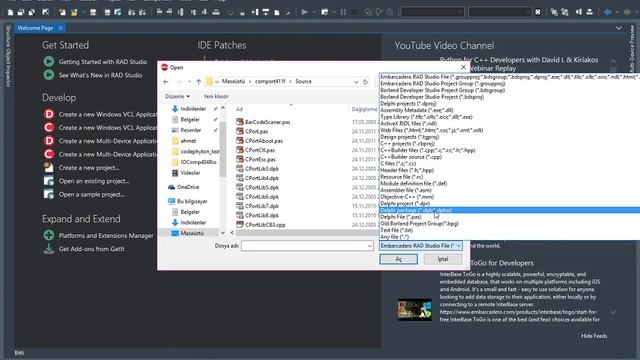Expand the Dosya adı filename dropdown arrow

pyautogui.click(x=369, y=246)
